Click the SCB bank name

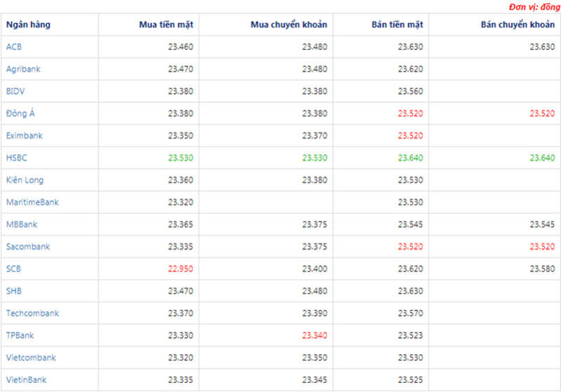[14, 269]
